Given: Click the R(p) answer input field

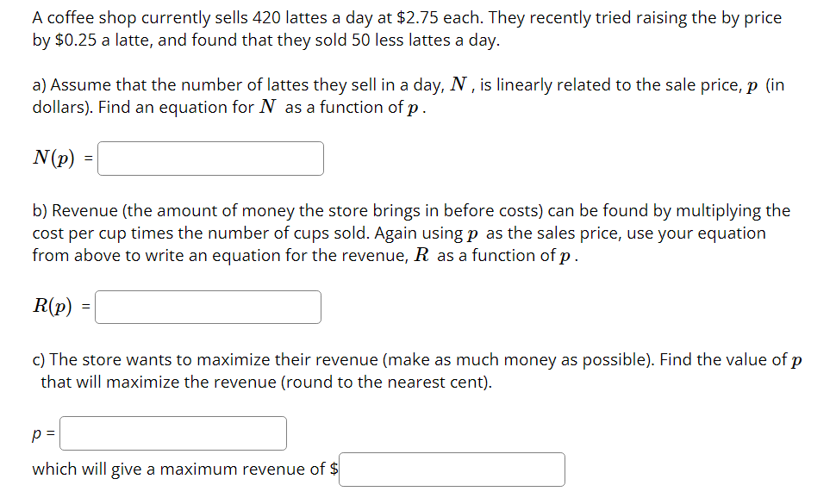Looking at the screenshot, I should (x=208, y=307).
